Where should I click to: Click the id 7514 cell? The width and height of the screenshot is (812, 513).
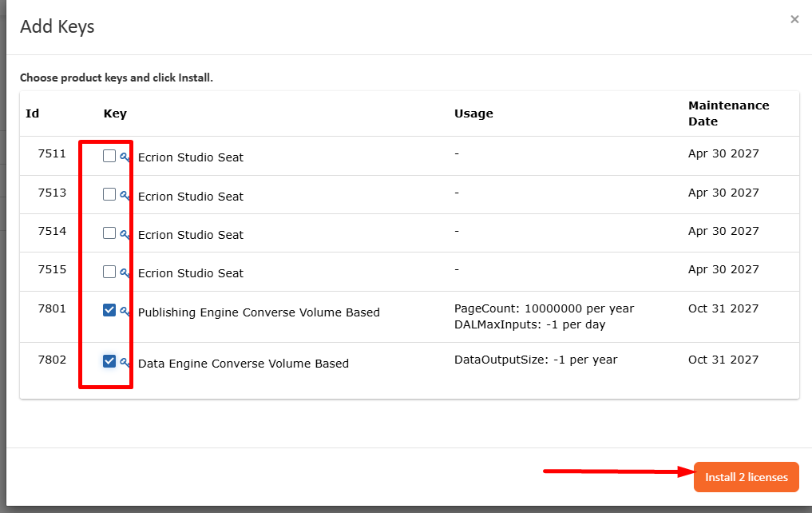tap(52, 231)
